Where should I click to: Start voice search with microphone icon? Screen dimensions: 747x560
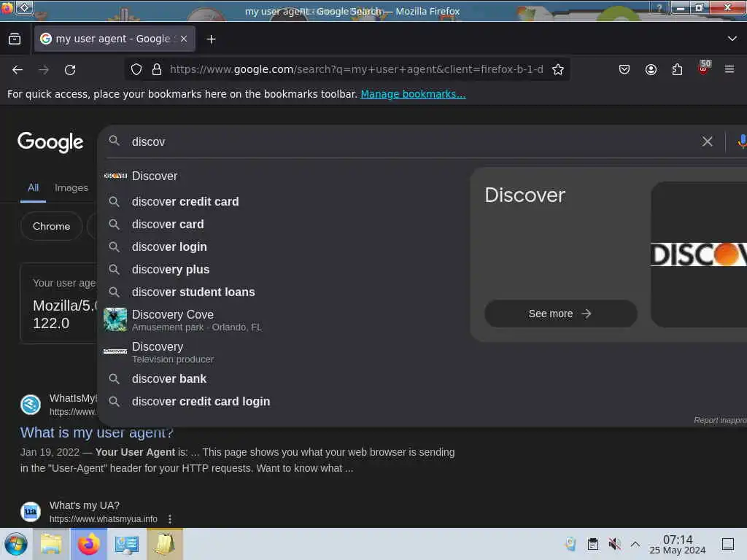point(741,141)
